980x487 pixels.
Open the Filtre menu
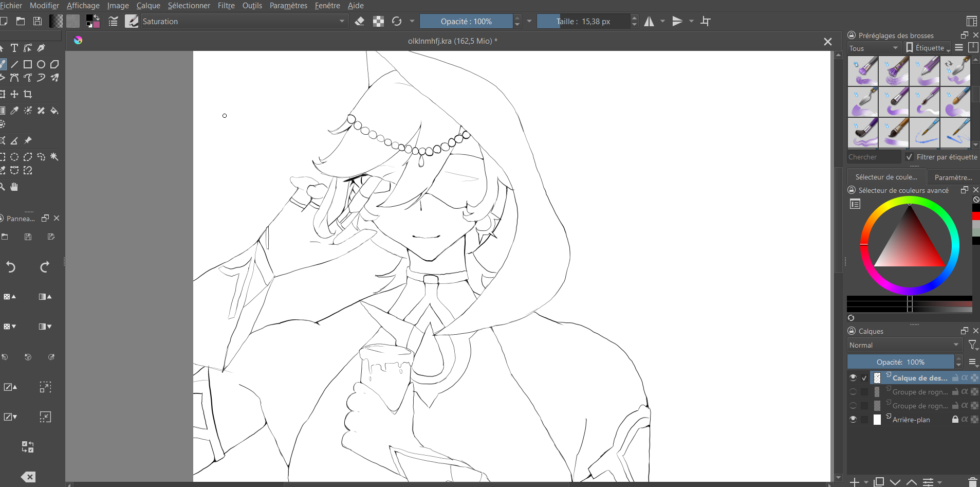pyautogui.click(x=226, y=6)
